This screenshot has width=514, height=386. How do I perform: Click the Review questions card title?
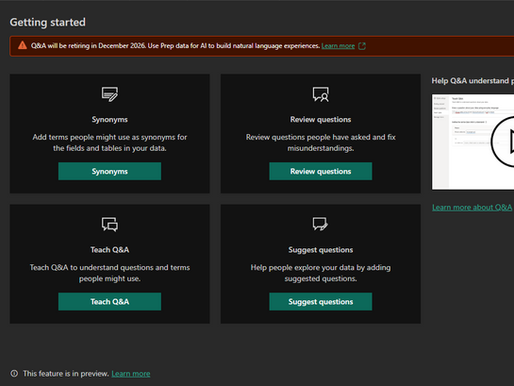pos(321,120)
